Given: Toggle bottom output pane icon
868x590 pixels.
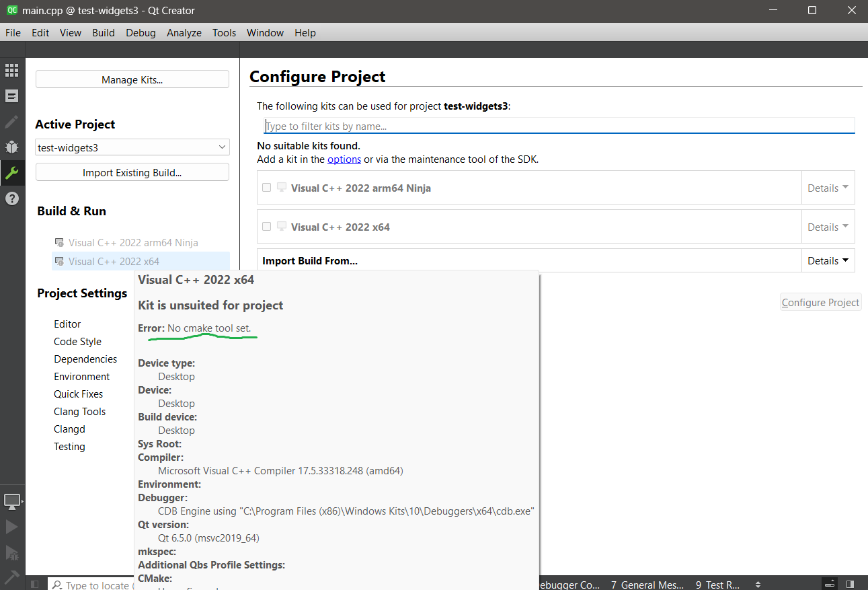Looking at the screenshot, I should (831, 585).
